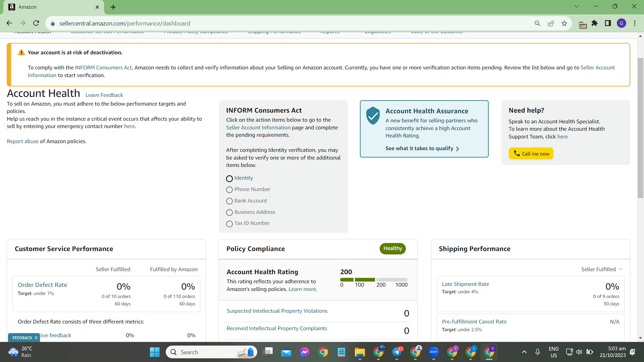Viewport: 644px width, 362px height.
Task: Open the weather widget showing 26°C Rain
Action: coord(20,352)
